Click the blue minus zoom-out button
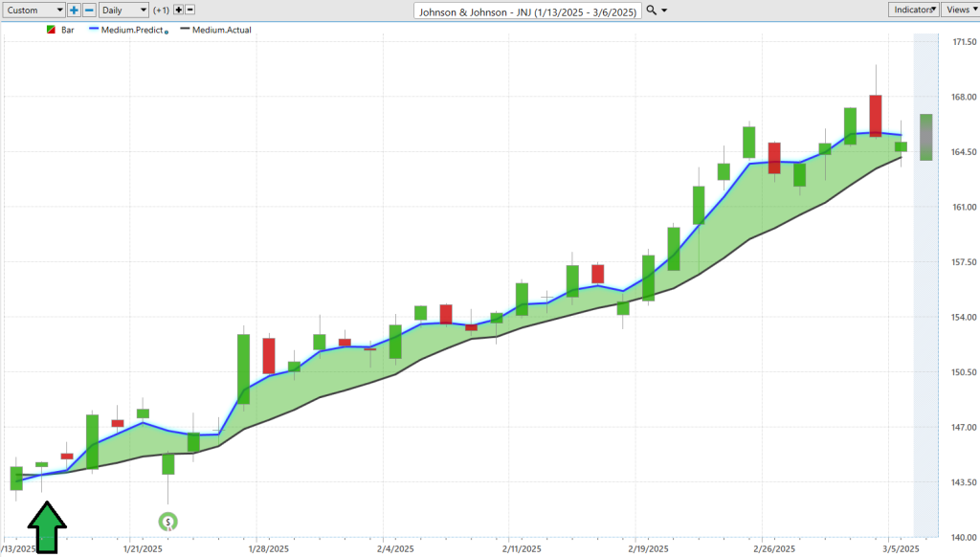The image size is (980, 557). pos(89,10)
